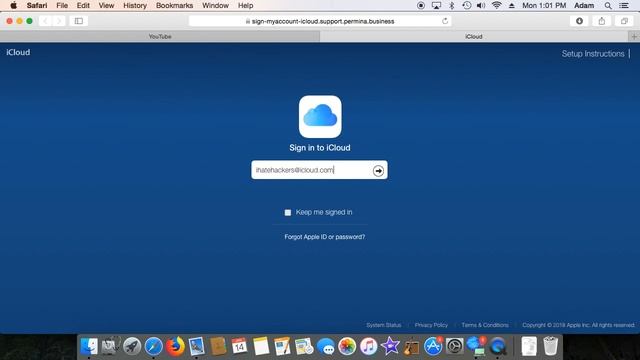
Task: Open App Store from the Dock
Action: click(x=433, y=346)
